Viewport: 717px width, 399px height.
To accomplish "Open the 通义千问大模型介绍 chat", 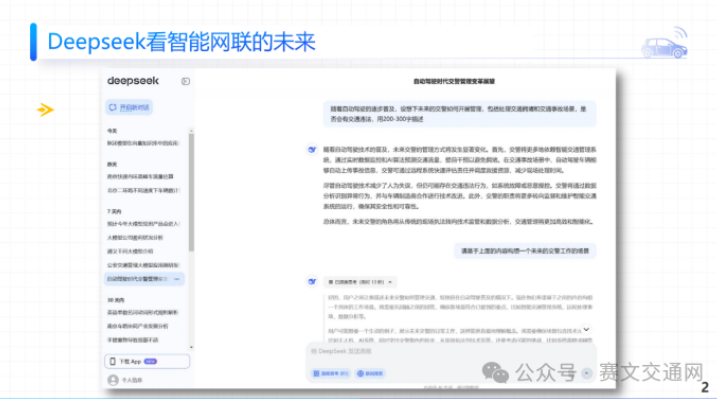I will click(x=130, y=251).
